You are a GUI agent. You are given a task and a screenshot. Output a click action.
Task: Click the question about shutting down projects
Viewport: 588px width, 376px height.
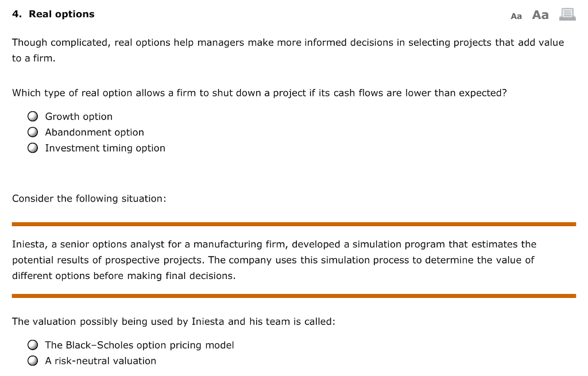[x=260, y=92]
